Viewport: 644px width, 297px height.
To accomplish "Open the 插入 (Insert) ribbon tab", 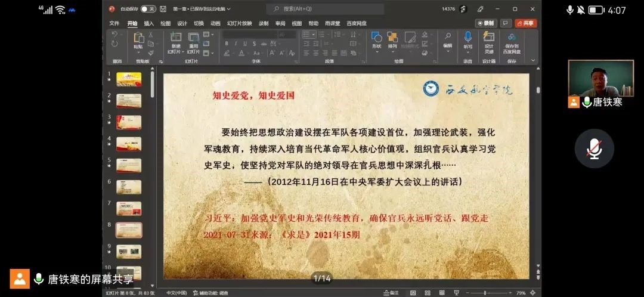I will coord(148,23).
